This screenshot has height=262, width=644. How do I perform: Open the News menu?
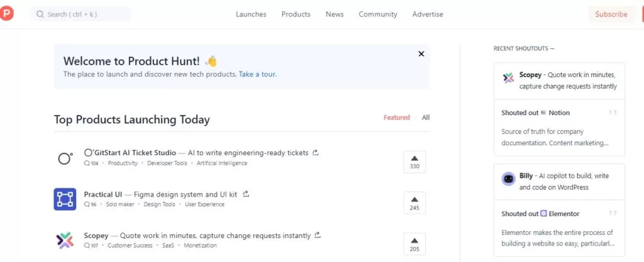(x=335, y=14)
